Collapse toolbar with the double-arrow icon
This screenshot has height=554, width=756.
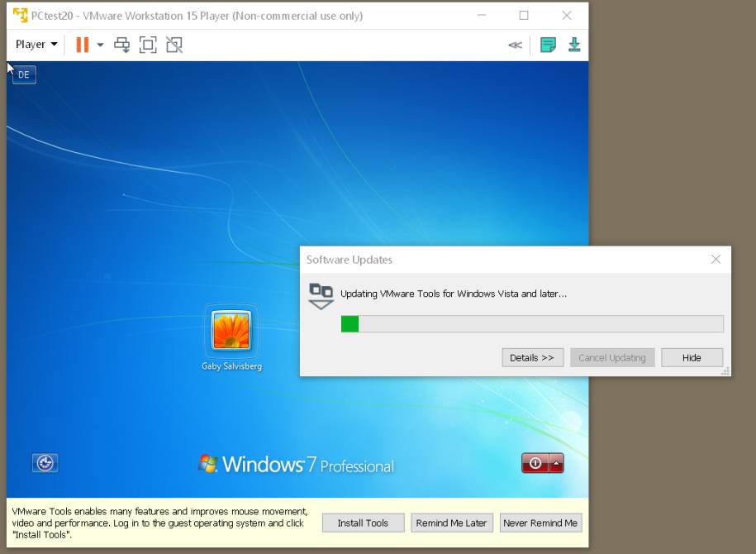point(515,45)
